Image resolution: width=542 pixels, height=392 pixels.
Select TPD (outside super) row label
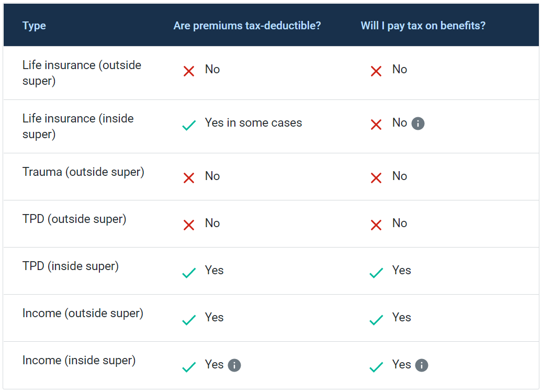pos(74,219)
